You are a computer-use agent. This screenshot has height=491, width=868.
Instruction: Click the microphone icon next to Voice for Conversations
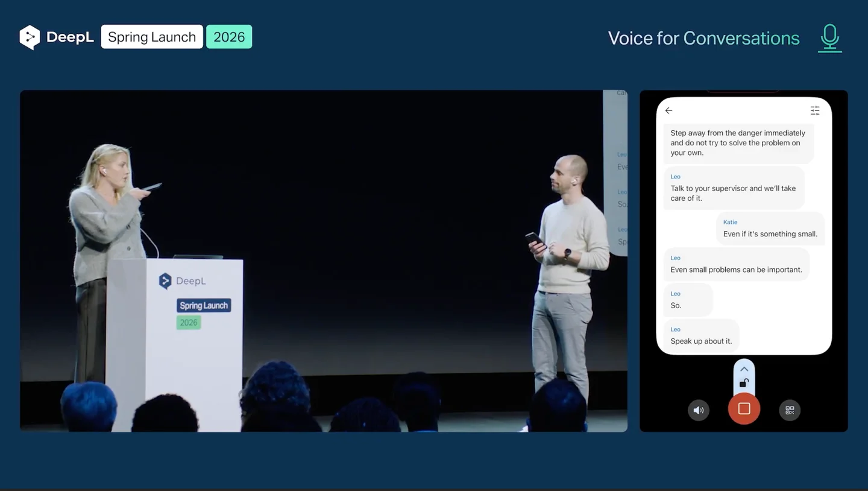(x=830, y=37)
